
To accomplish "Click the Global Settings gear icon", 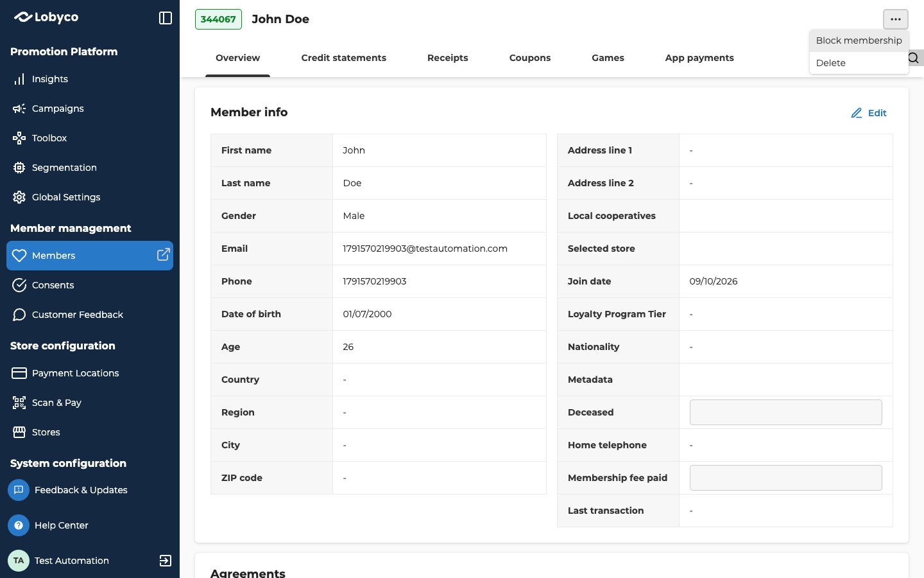I will pos(19,197).
